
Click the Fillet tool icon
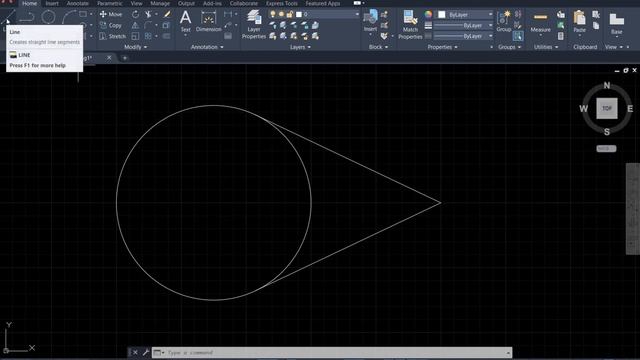click(148, 25)
